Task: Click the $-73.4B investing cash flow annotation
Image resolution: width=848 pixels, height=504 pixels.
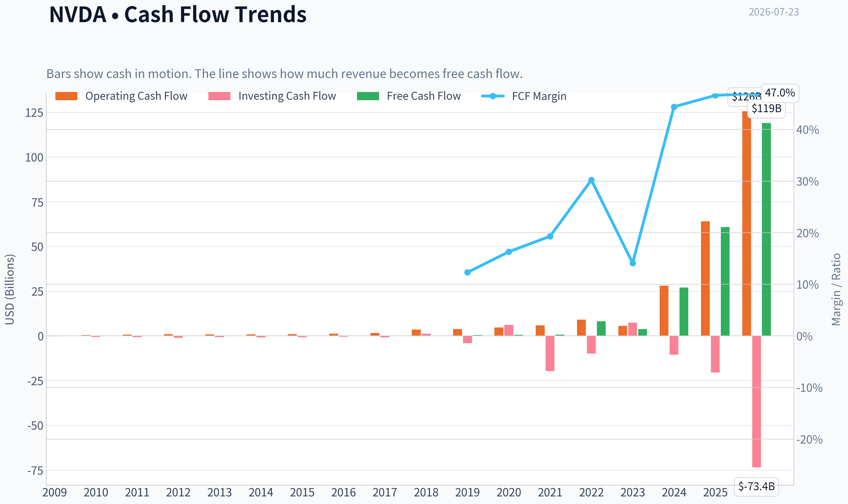Action: coord(757,486)
